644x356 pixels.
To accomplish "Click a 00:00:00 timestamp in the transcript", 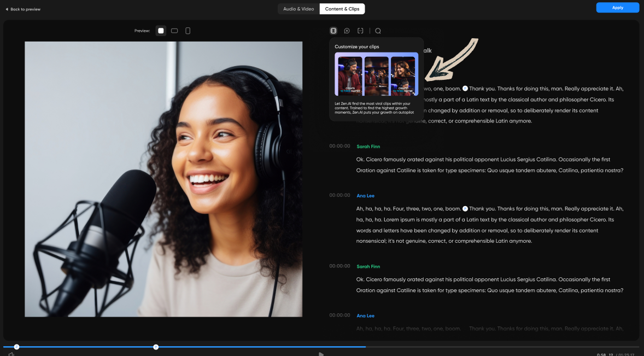I will (339, 146).
